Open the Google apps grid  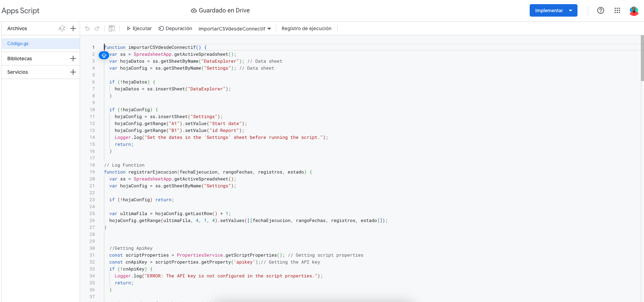[x=617, y=10]
